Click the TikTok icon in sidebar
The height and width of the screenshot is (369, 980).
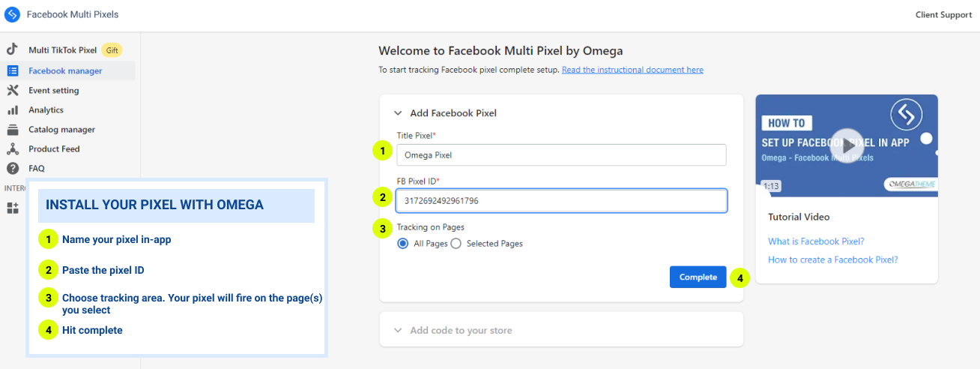tap(12, 49)
